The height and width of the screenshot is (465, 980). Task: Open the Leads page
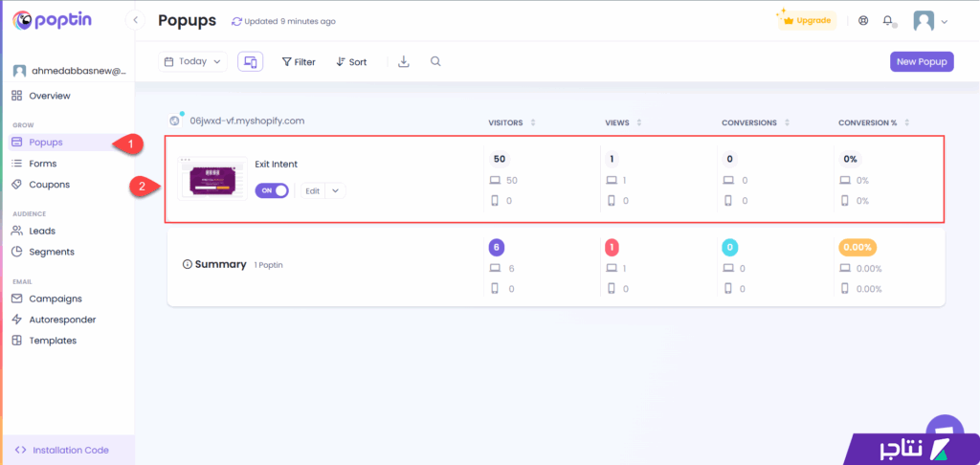[x=34, y=231]
